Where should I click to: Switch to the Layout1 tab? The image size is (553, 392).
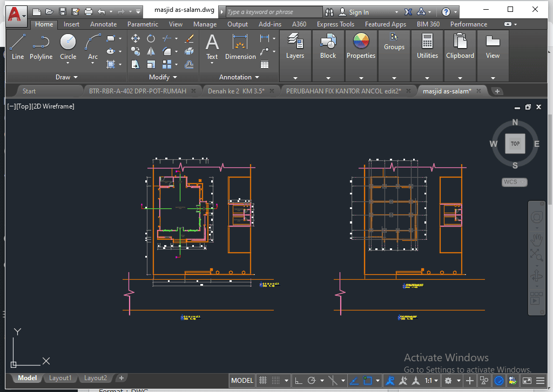point(60,378)
